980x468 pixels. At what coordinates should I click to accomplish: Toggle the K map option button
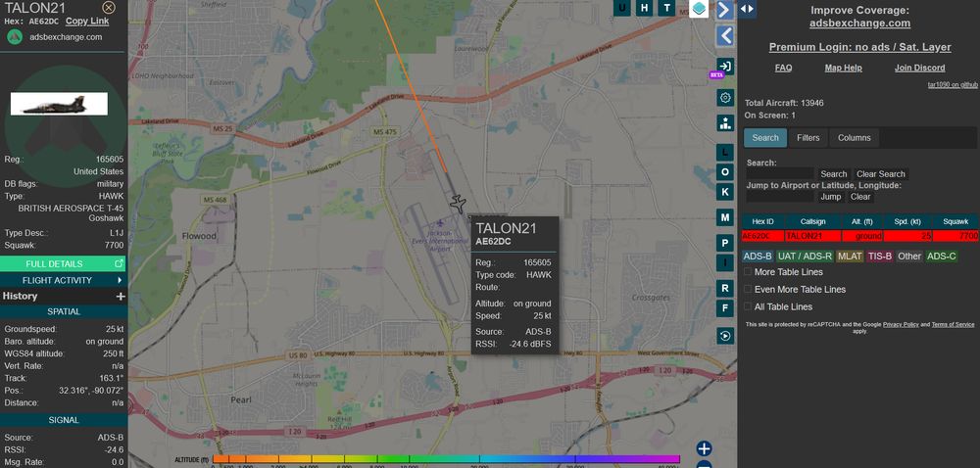coord(725,192)
